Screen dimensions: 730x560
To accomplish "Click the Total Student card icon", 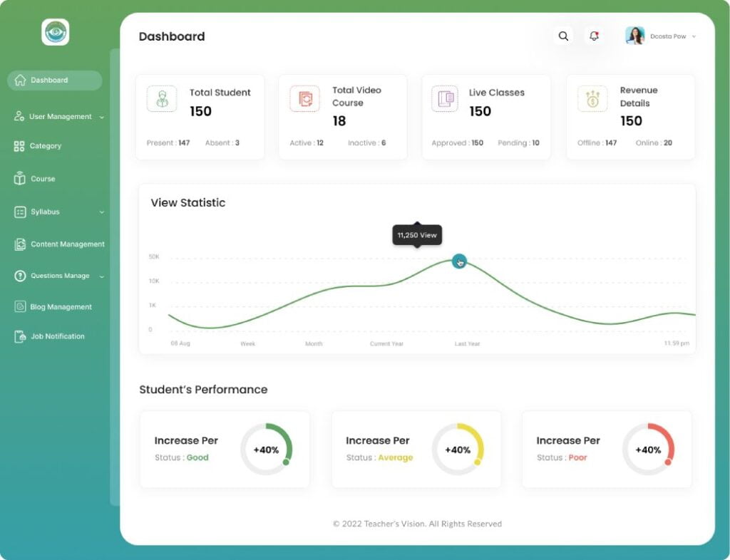I will (x=162, y=99).
